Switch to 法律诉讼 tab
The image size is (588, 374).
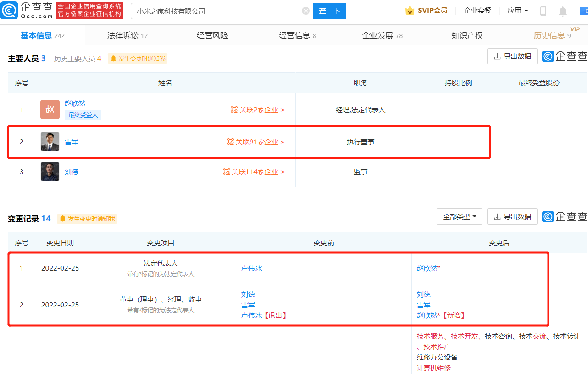tap(128, 35)
